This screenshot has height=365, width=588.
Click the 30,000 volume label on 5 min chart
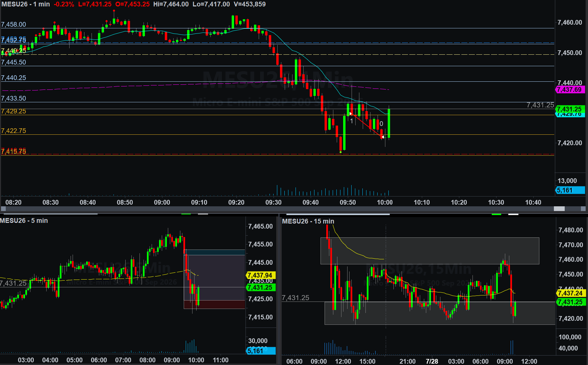[258, 341]
